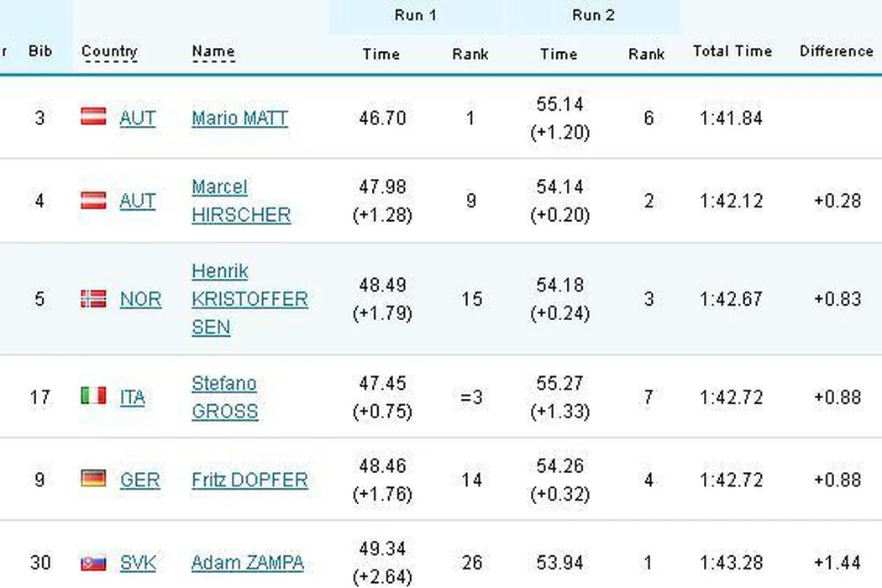Viewport: 882px width, 588px height.
Task: Open Henrik KRISTOFFERSEN profile link
Action: pyautogui.click(x=249, y=299)
